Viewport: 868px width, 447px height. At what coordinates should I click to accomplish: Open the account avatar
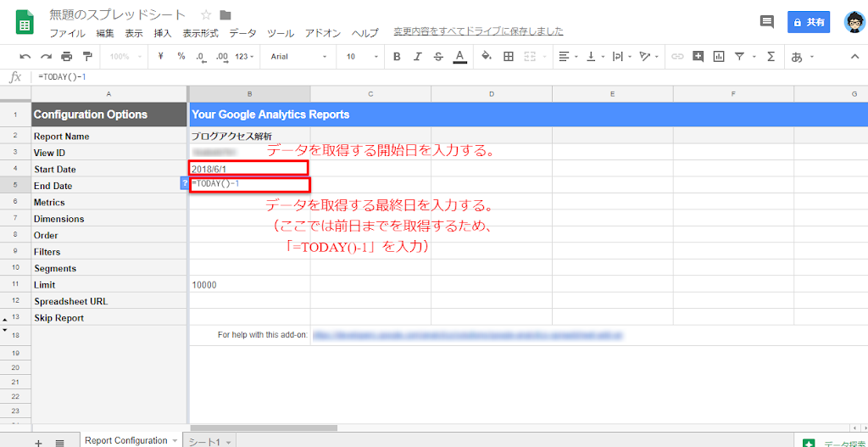pos(854,22)
